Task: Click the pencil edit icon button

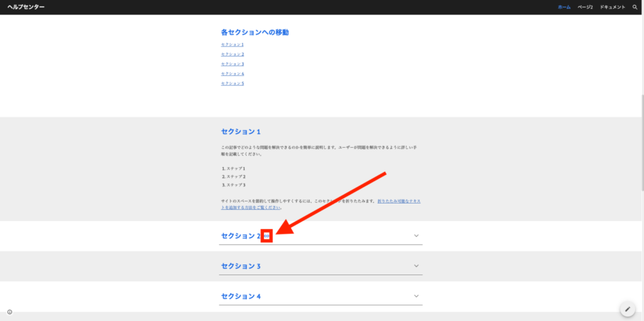Action: (x=627, y=309)
